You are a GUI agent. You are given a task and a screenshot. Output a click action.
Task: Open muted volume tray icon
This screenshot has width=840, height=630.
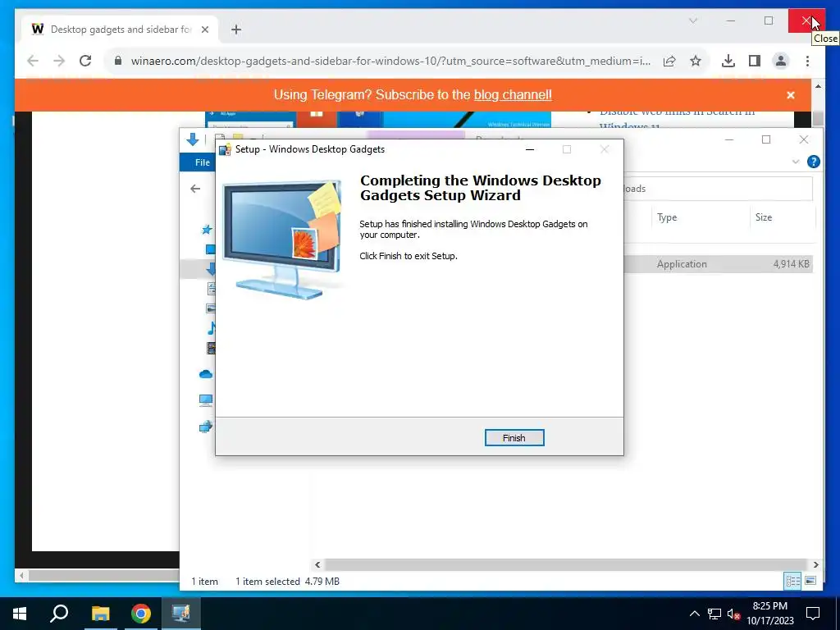point(733,614)
